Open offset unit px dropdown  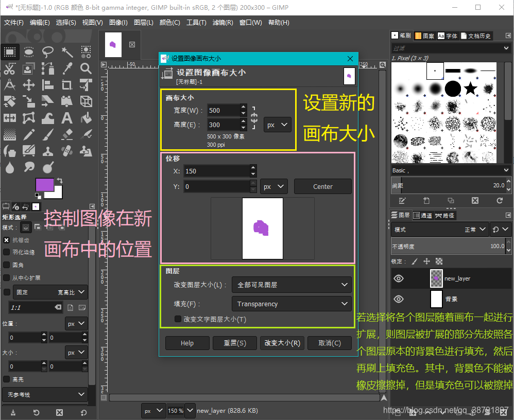273,186
